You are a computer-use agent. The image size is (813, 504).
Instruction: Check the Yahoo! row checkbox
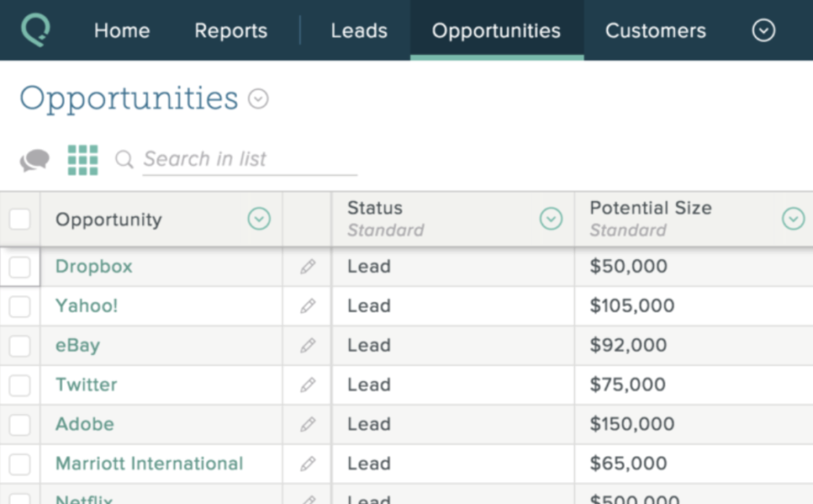[19, 307]
